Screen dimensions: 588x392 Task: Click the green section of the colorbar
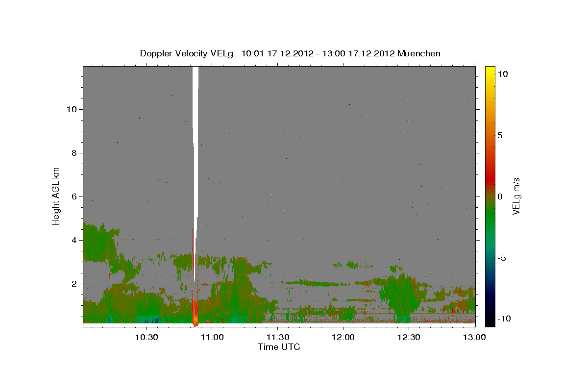click(x=490, y=216)
